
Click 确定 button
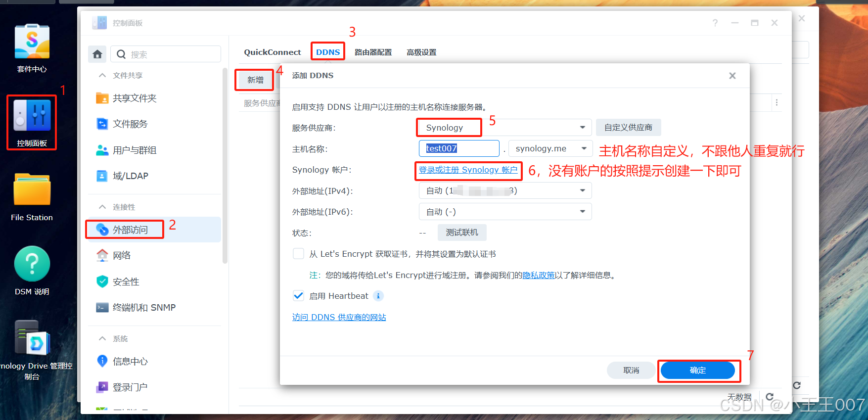tap(698, 370)
